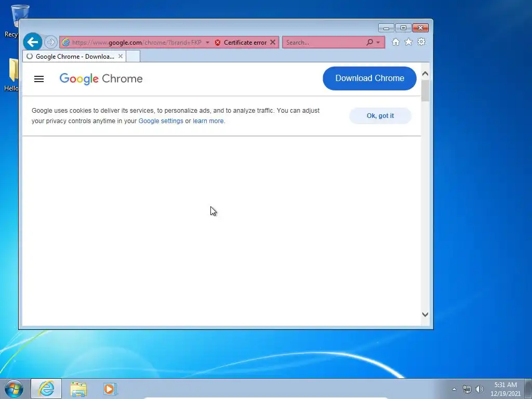
Task: Open the search provider dropdown arrow
Action: point(378,43)
